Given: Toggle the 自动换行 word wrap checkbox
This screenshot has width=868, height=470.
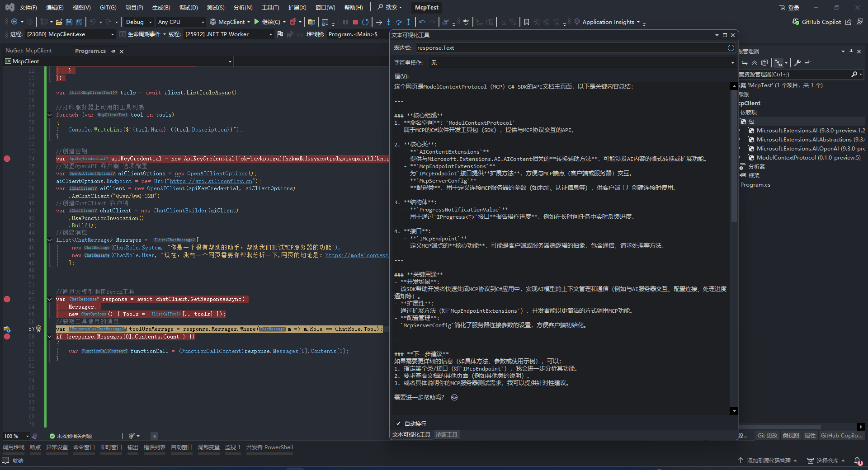Looking at the screenshot, I should point(398,423).
